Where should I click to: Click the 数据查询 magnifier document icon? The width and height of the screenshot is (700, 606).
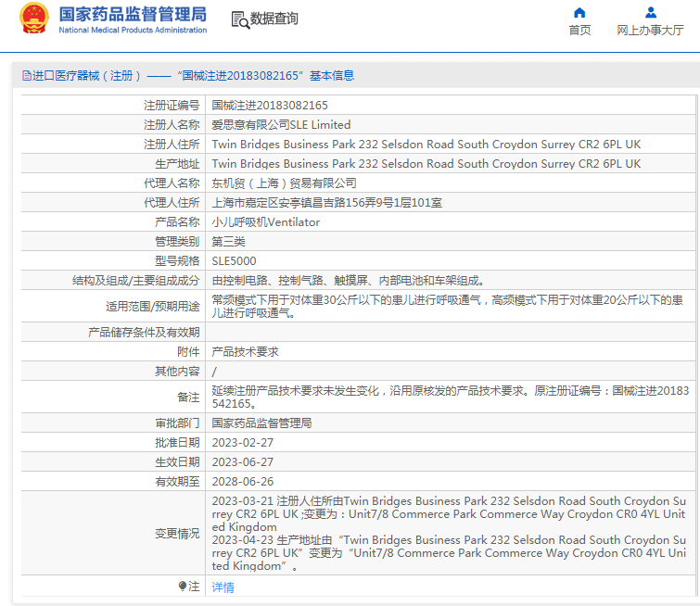click(239, 19)
